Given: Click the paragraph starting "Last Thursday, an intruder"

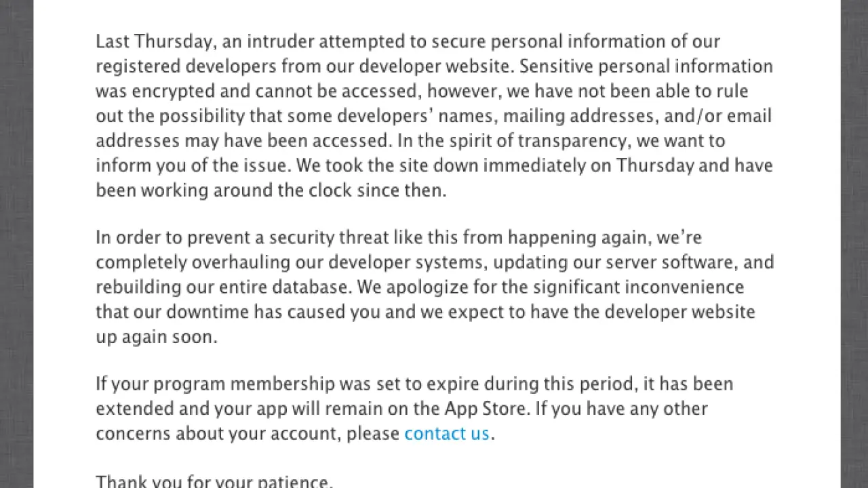Looking at the screenshot, I should tap(434, 116).
